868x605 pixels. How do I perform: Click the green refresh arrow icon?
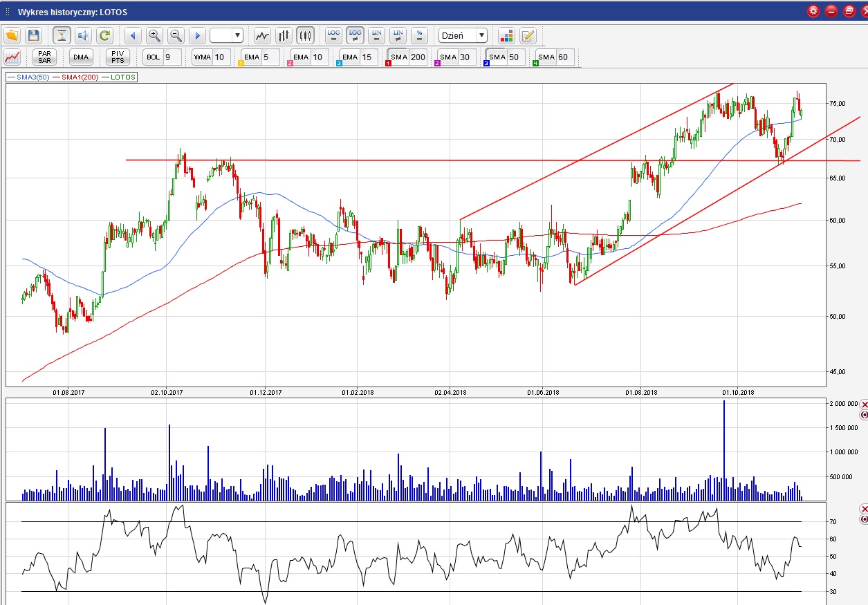click(x=104, y=35)
